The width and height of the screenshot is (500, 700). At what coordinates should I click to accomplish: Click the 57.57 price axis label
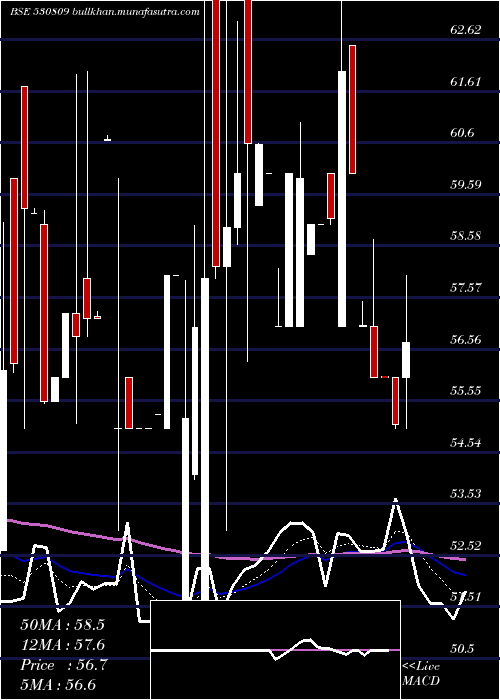pyautogui.click(x=466, y=288)
